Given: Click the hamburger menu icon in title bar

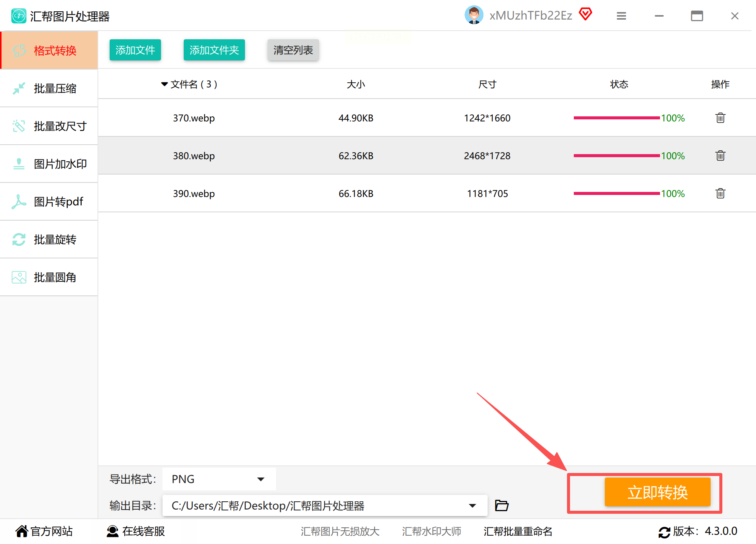Looking at the screenshot, I should click(621, 16).
